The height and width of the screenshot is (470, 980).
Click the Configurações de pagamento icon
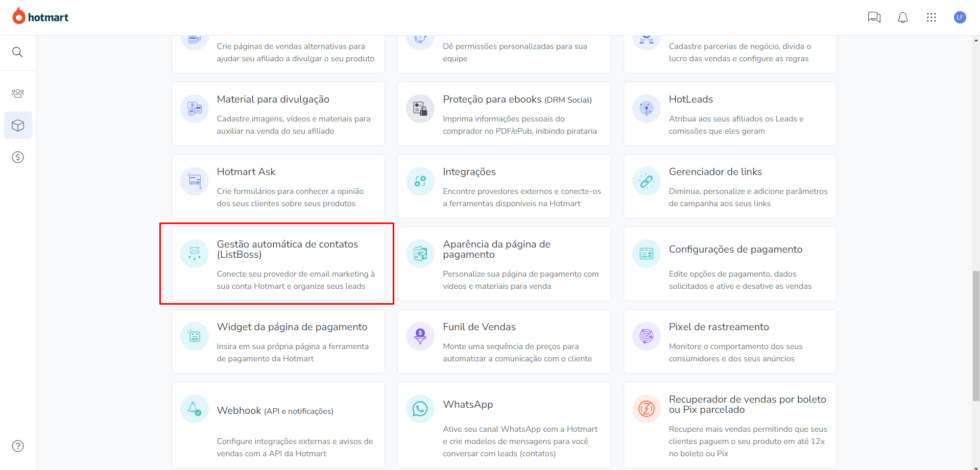647,254
